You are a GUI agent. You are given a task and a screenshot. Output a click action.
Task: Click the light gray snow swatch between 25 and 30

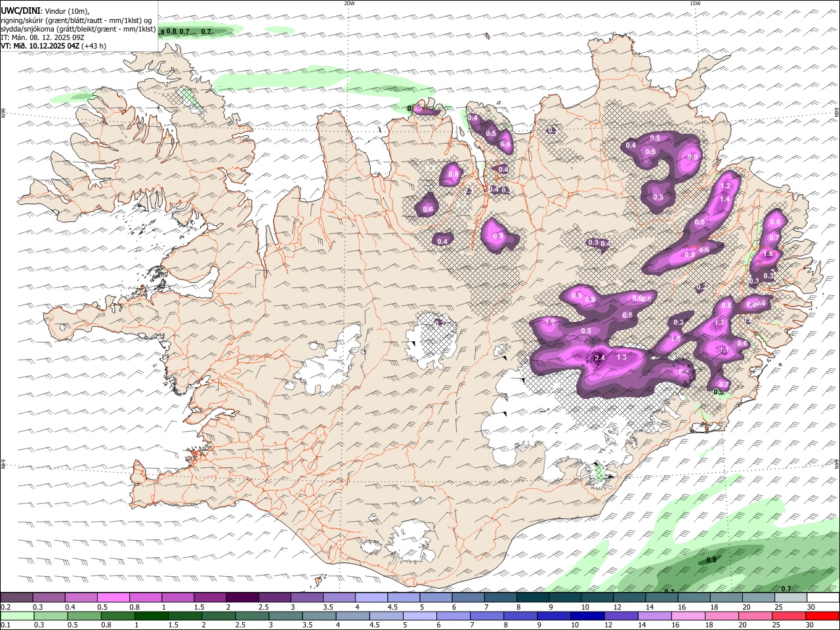[x=789, y=597]
